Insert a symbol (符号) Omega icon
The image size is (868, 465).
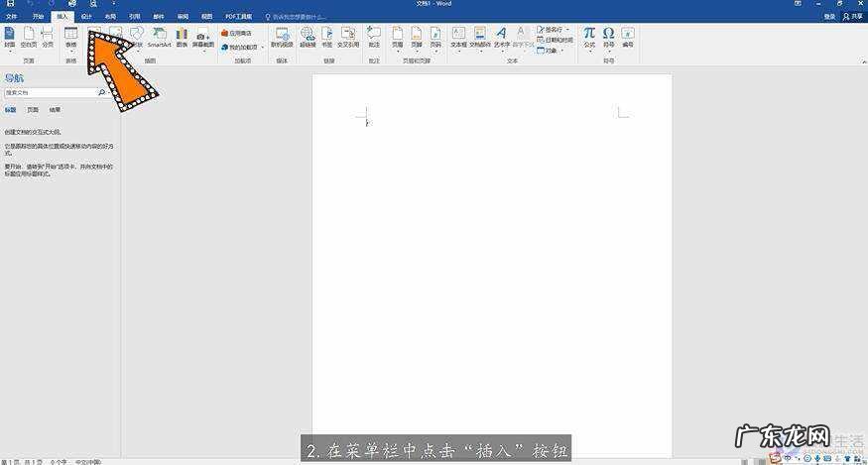pyautogui.click(x=608, y=37)
